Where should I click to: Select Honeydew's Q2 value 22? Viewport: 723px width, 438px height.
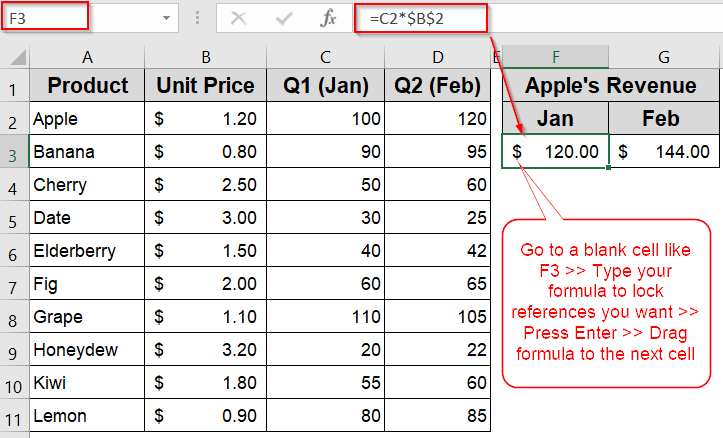click(x=438, y=349)
